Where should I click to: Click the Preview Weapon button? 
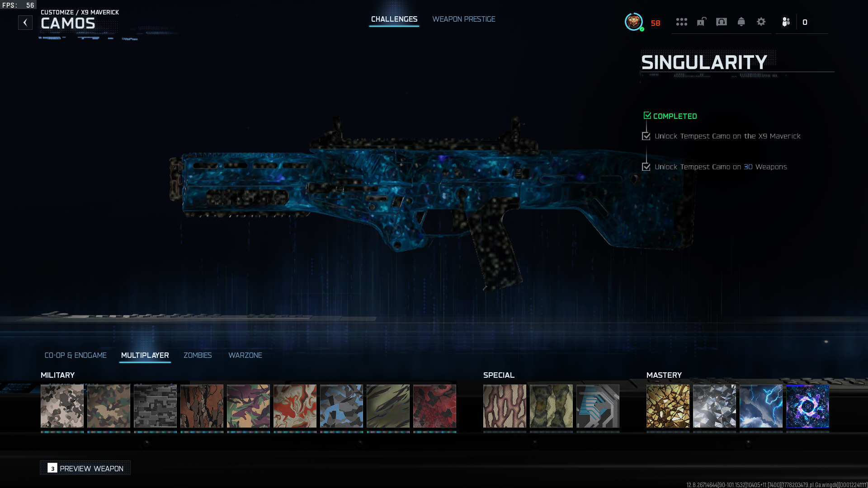tap(85, 468)
